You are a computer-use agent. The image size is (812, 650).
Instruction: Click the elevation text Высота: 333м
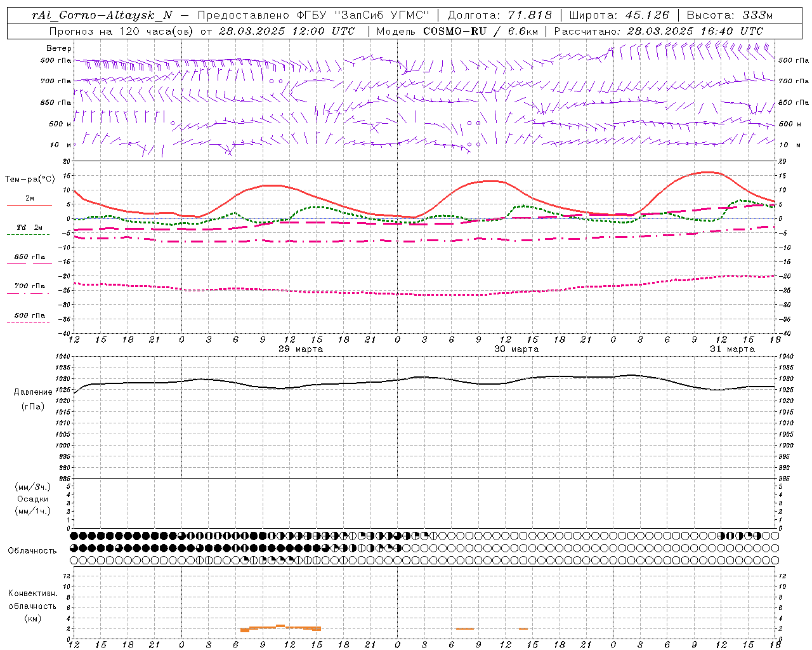pos(730,16)
